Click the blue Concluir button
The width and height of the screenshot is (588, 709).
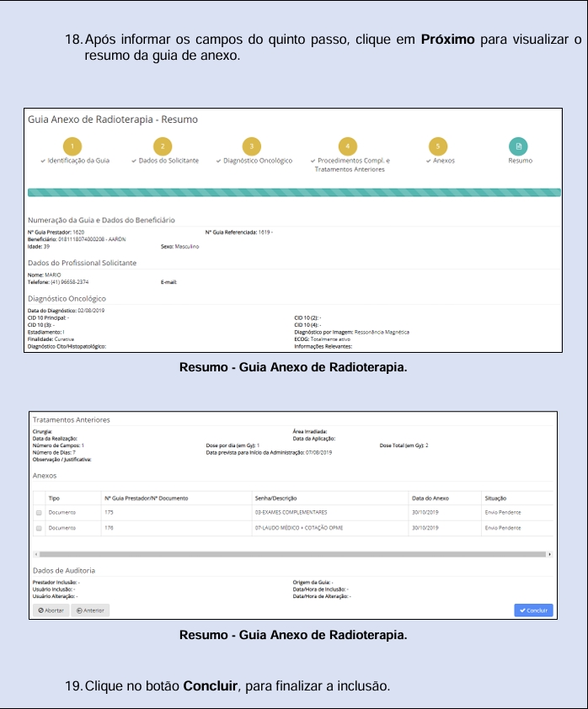(x=533, y=610)
